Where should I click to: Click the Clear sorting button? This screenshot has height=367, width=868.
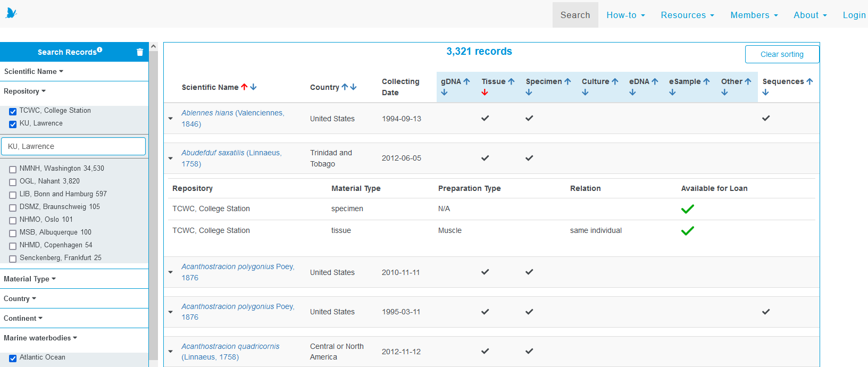782,54
